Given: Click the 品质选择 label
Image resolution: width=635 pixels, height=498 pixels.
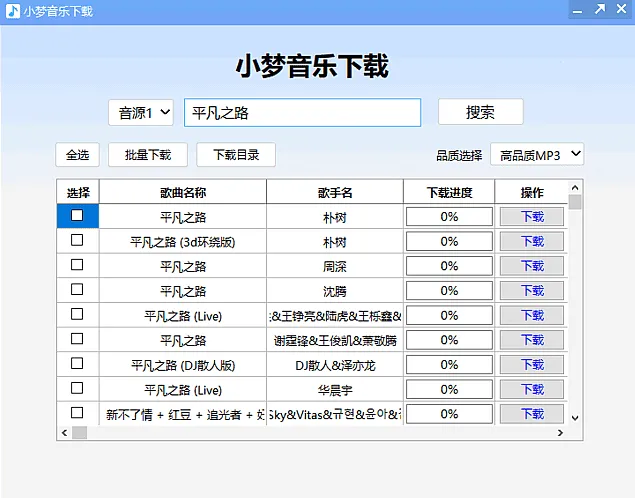Looking at the screenshot, I should pyautogui.click(x=459, y=155).
